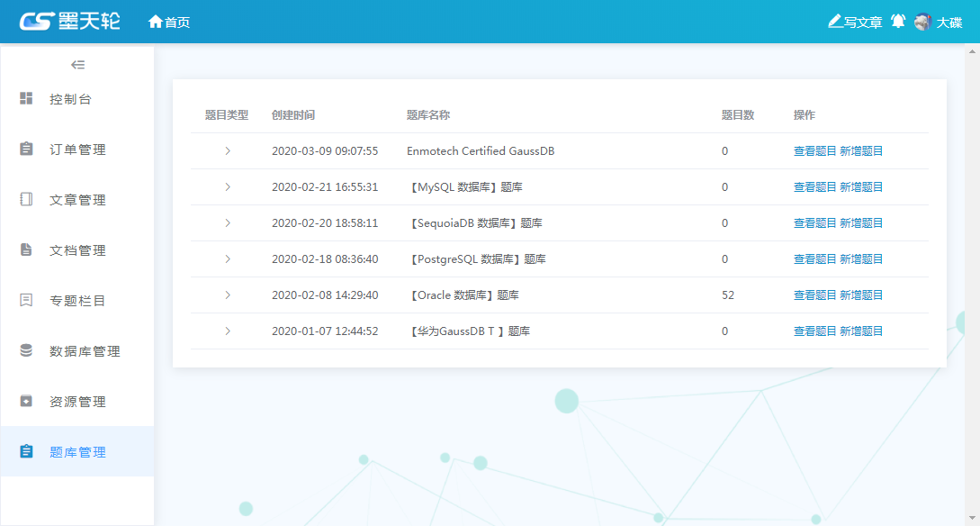Click the 数据库管理 database stack icon
This screenshot has height=526, width=980.
tap(26, 350)
